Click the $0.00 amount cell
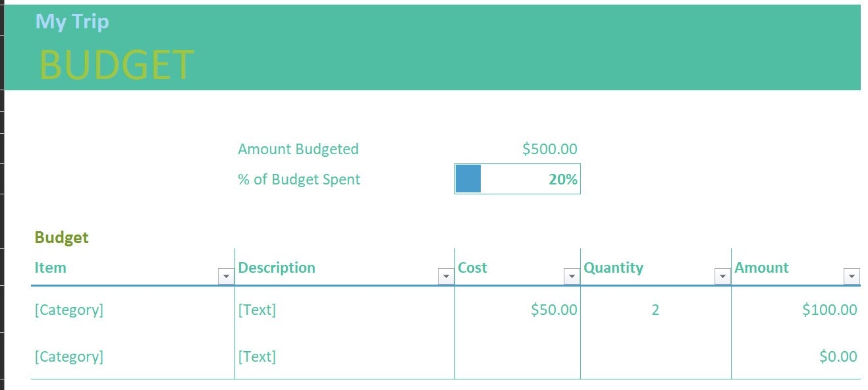868x390 pixels. pyautogui.click(x=838, y=356)
